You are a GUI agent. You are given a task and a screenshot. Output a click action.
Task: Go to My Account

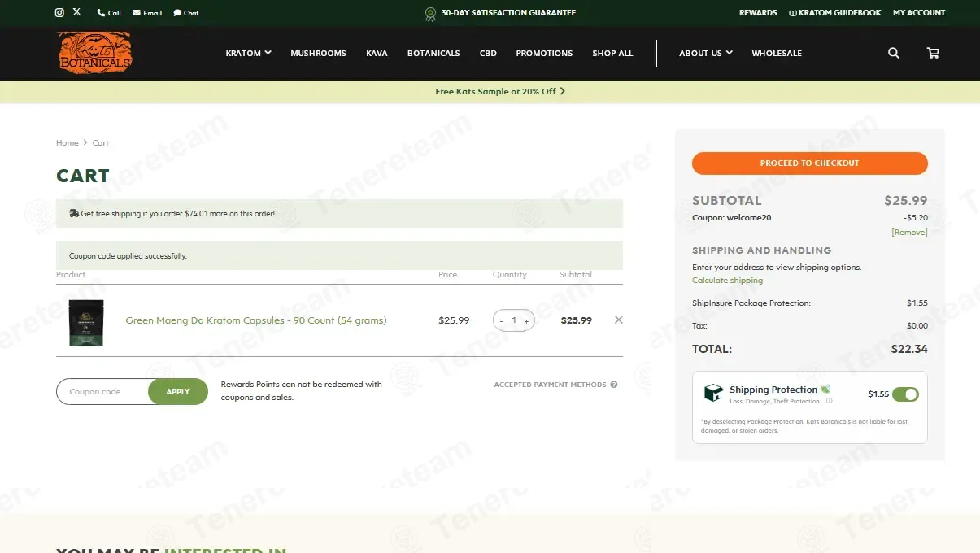919,13
